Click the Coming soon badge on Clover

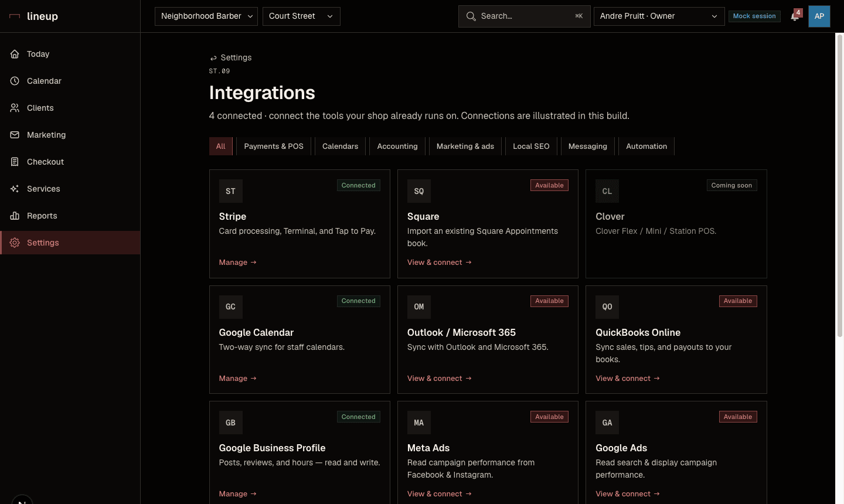731,185
